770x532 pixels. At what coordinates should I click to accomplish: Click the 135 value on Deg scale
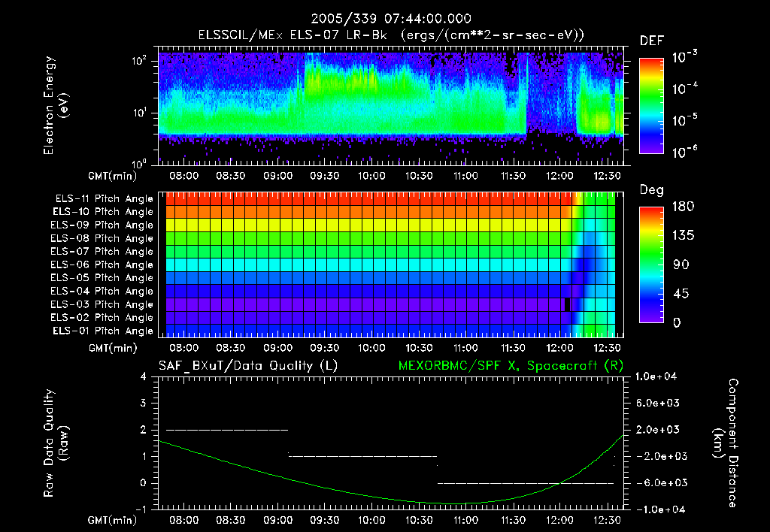[x=683, y=236]
